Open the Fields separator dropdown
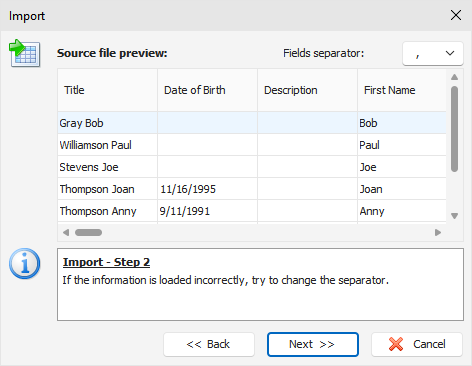472x366 pixels. tap(433, 53)
